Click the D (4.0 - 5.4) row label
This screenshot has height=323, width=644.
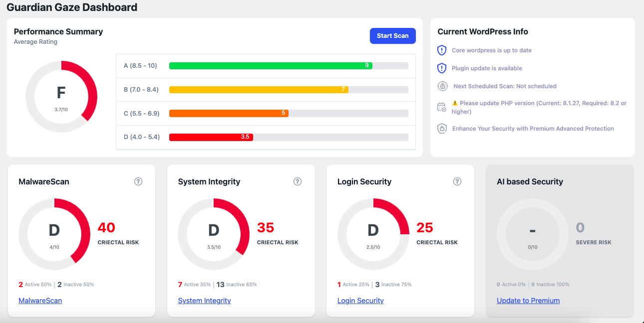pyautogui.click(x=142, y=137)
